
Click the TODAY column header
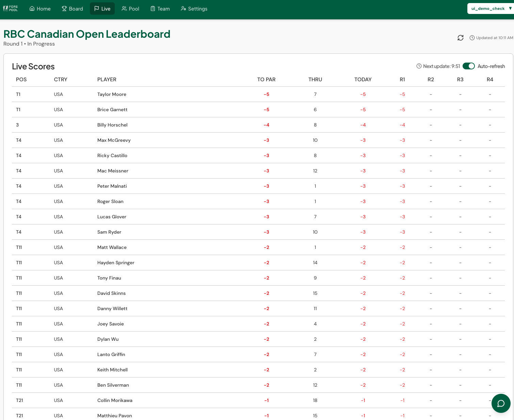363,80
